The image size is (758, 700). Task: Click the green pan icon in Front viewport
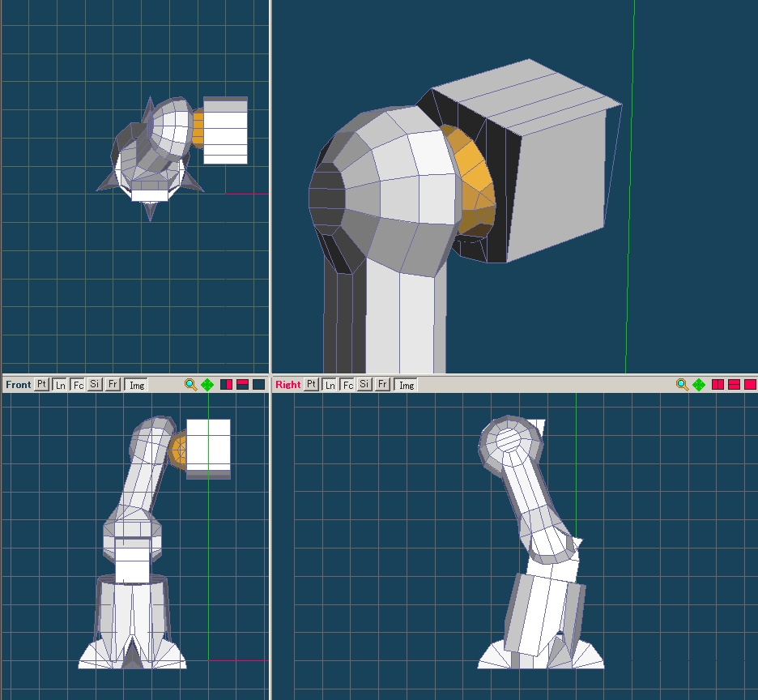(x=207, y=385)
